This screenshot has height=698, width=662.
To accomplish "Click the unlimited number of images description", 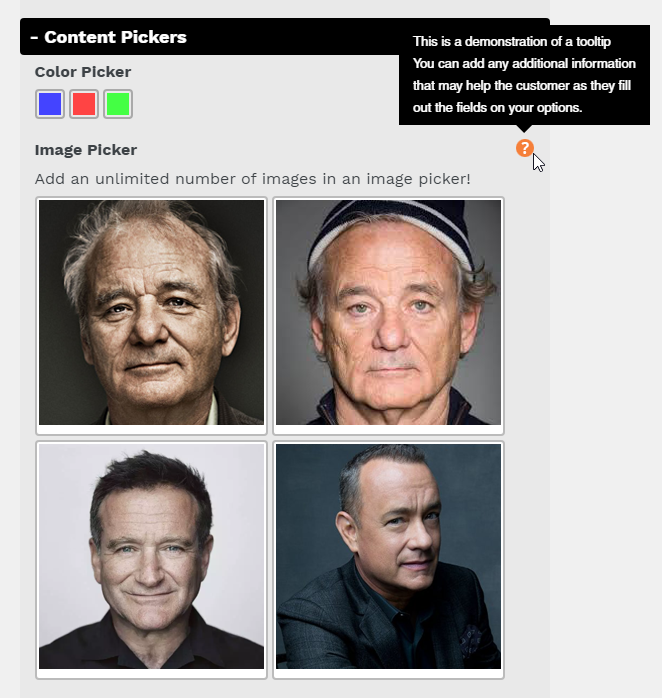I will 252,179.
